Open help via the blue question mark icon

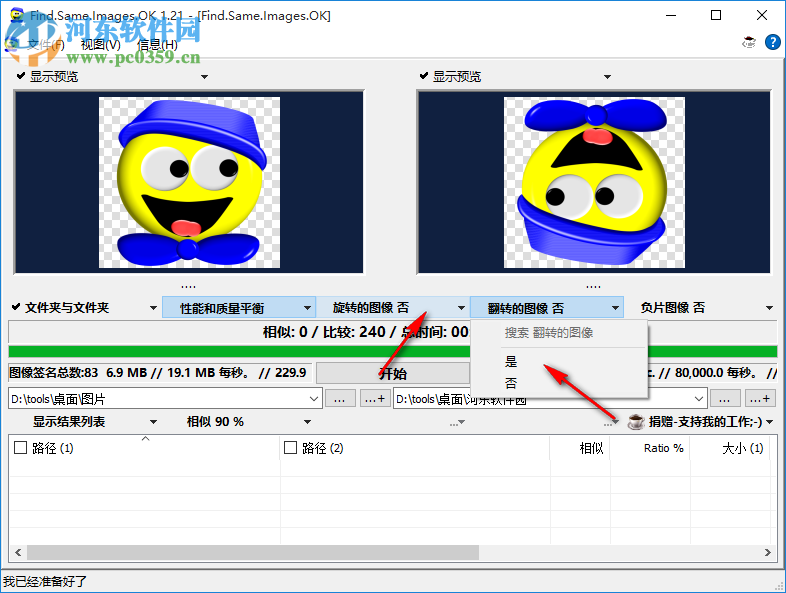772,43
